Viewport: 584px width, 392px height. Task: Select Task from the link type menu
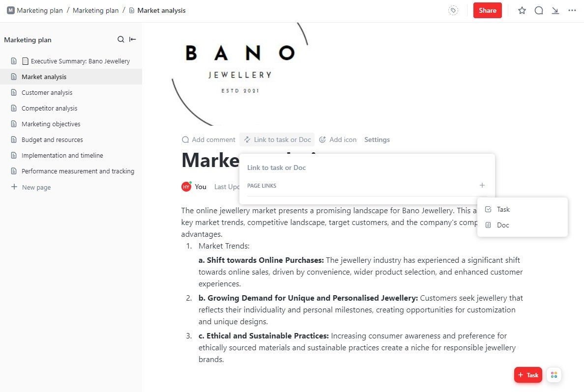(503, 209)
